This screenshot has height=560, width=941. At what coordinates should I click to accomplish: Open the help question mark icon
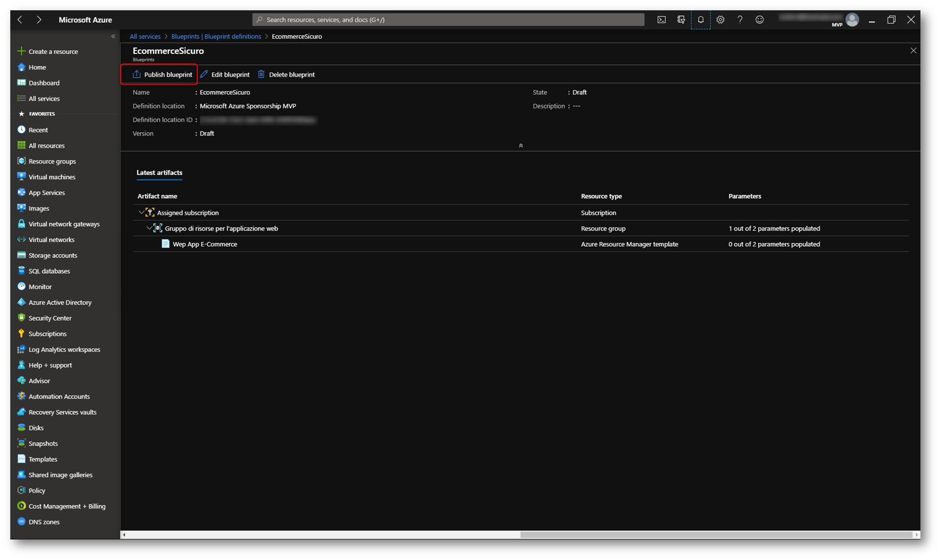(x=740, y=20)
